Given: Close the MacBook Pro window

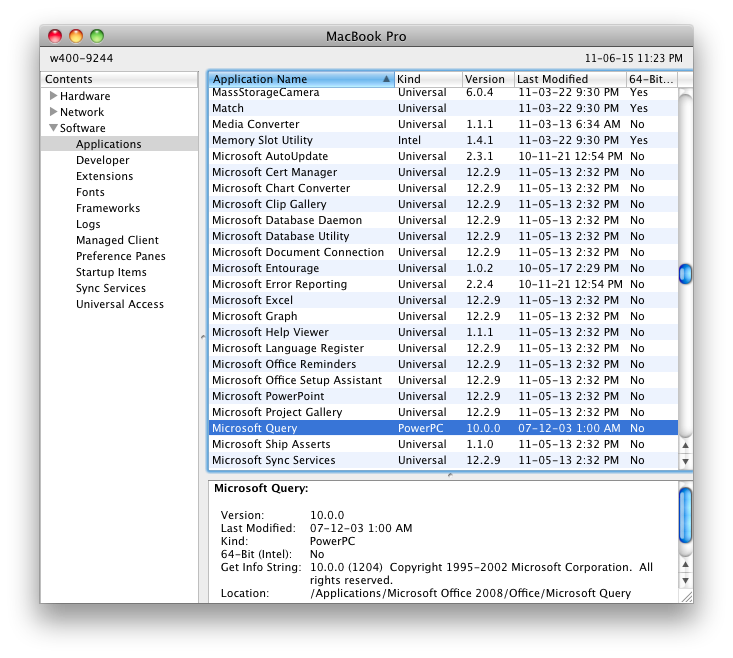Looking at the screenshot, I should tap(55, 36).
